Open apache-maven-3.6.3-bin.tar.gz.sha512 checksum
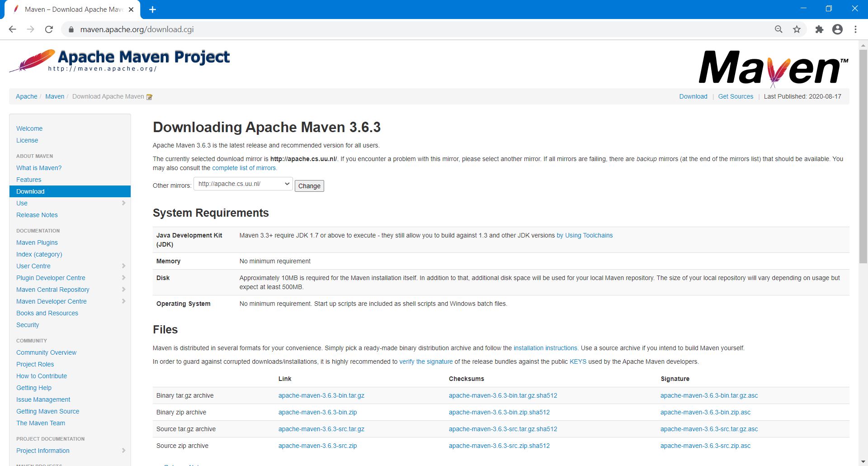868x466 pixels. click(x=503, y=395)
